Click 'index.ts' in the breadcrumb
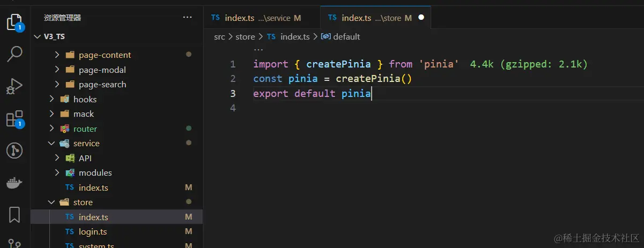The height and width of the screenshot is (248, 644). [x=295, y=36]
